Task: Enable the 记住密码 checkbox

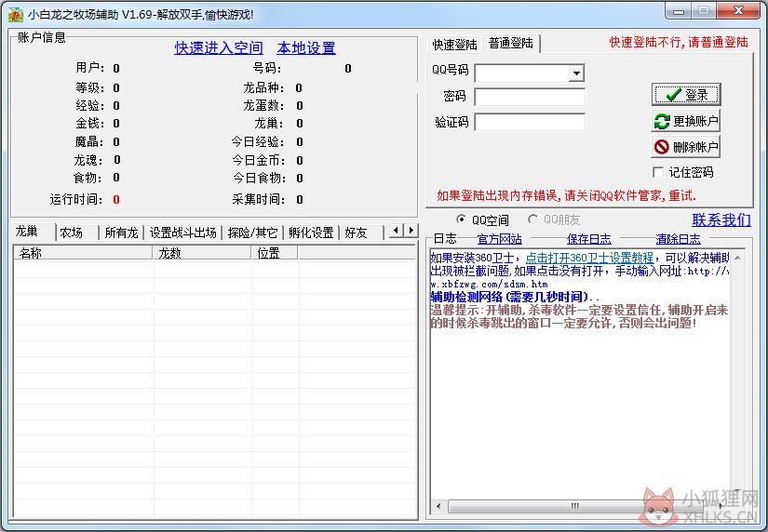Action: 658,172
